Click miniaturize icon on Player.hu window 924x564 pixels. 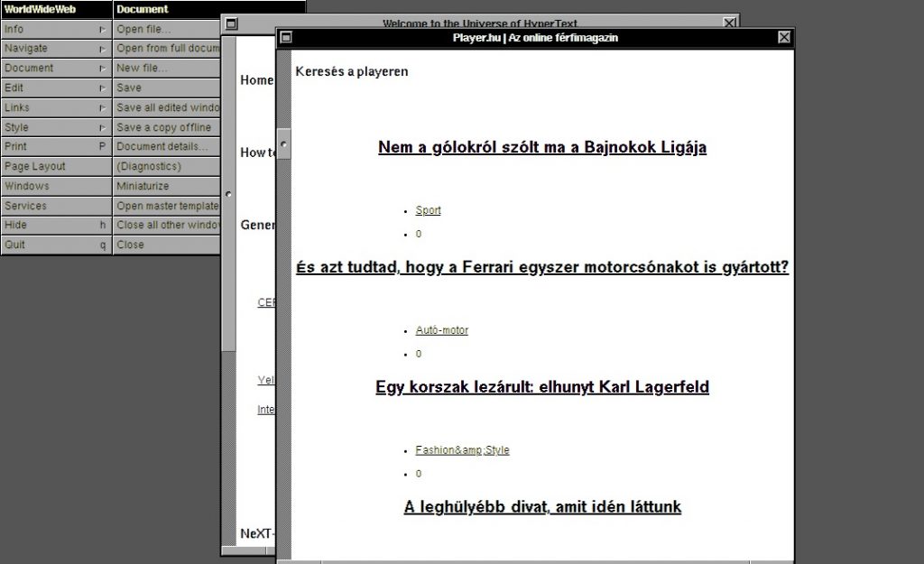286,38
